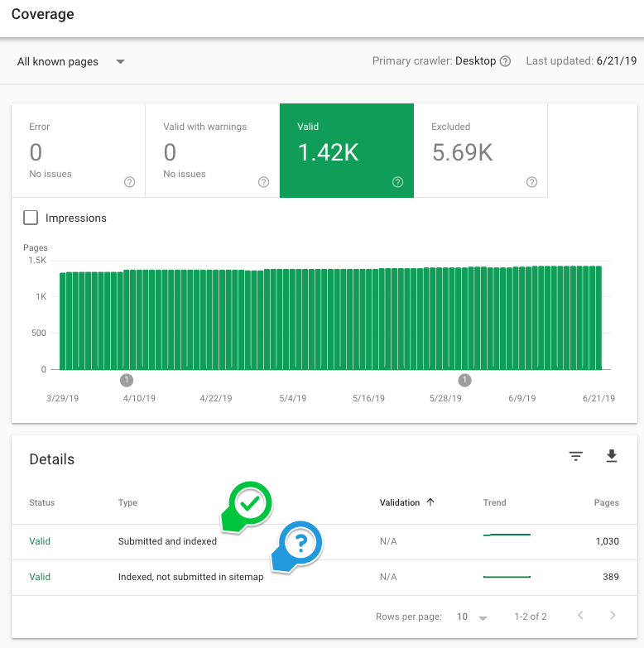Open the Details filter icon
The height and width of the screenshot is (648, 644).
[x=576, y=456]
